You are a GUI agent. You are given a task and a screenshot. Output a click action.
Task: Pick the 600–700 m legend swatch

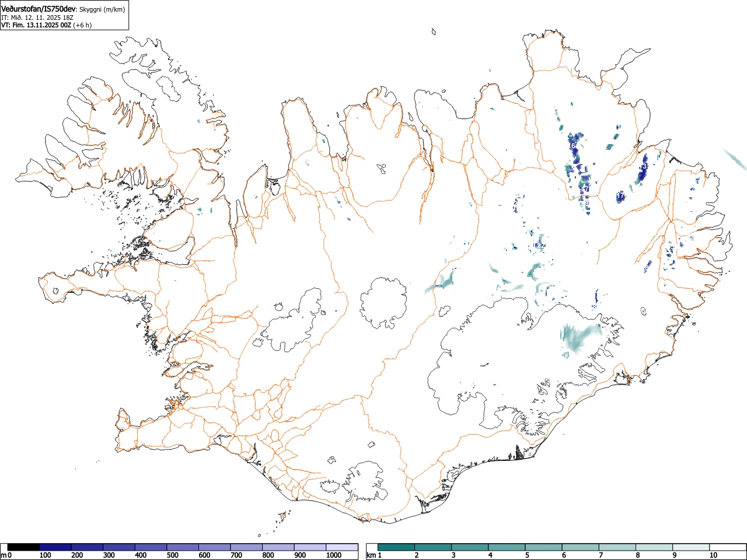pyautogui.click(x=215, y=547)
